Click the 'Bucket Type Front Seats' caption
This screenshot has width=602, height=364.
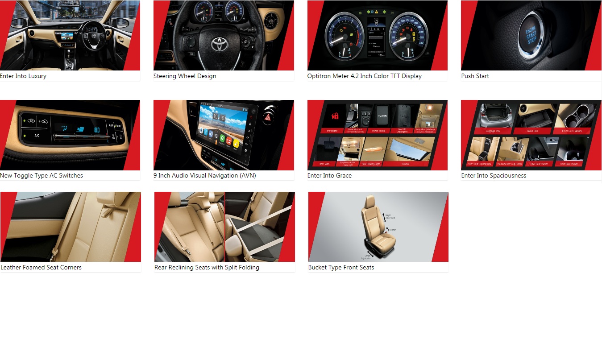click(341, 267)
